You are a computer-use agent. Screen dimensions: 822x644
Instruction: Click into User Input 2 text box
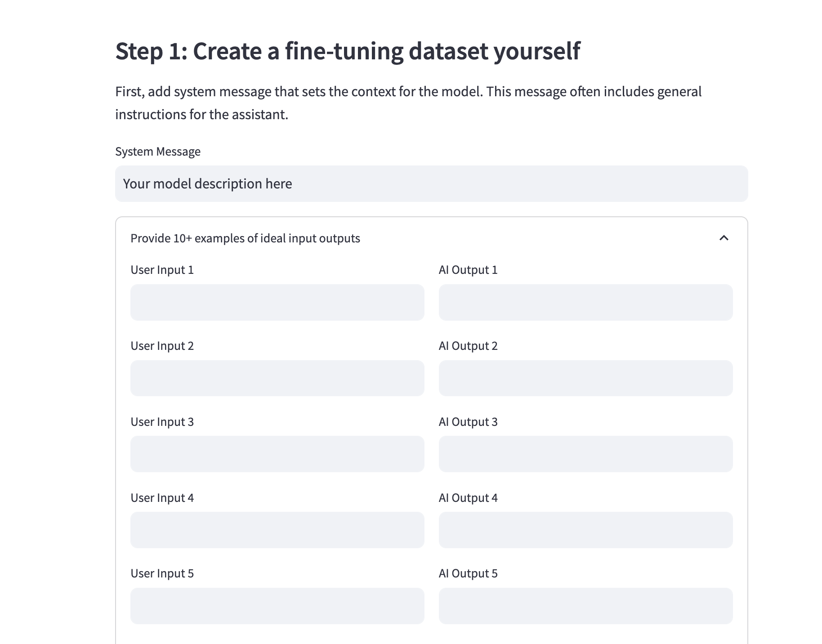click(x=277, y=378)
